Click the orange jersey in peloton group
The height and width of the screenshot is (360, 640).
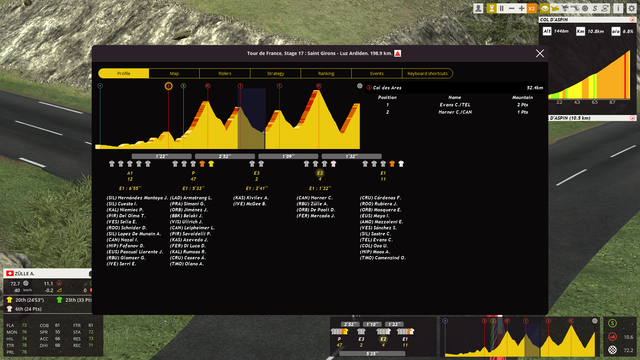(x=202, y=164)
